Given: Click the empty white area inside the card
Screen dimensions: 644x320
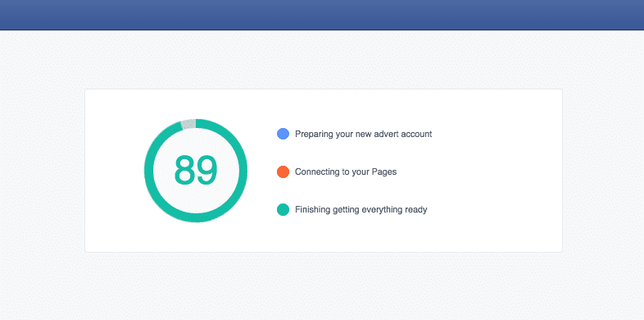Looking at the screenshot, I should (x=493, y=171).
